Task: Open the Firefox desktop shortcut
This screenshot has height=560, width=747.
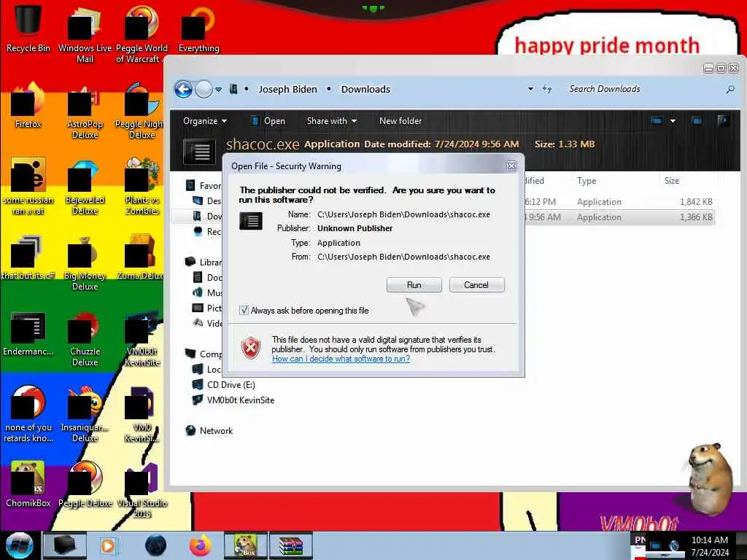Action: [28, 106]
